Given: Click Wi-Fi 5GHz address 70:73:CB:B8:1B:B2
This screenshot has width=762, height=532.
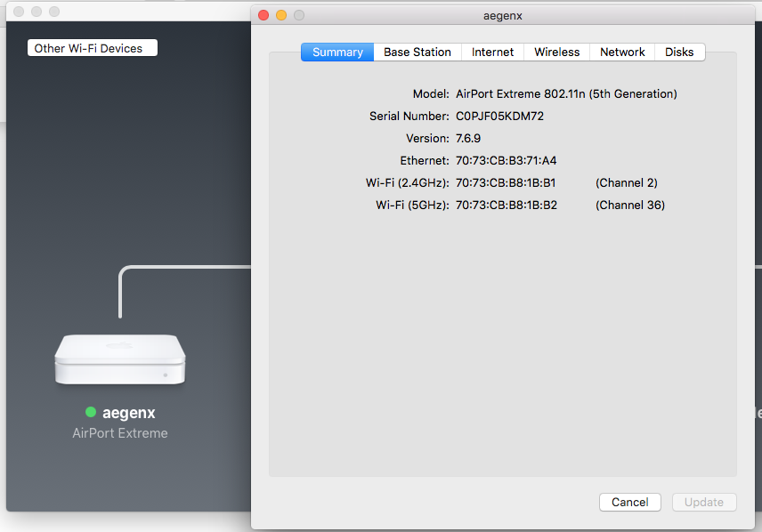Looking at the screenshot, I should (507, 205).
